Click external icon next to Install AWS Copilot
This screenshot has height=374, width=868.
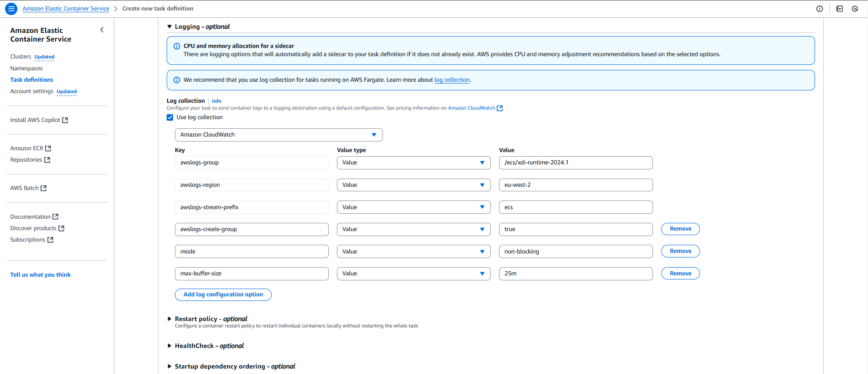click(x=65, y=120)
